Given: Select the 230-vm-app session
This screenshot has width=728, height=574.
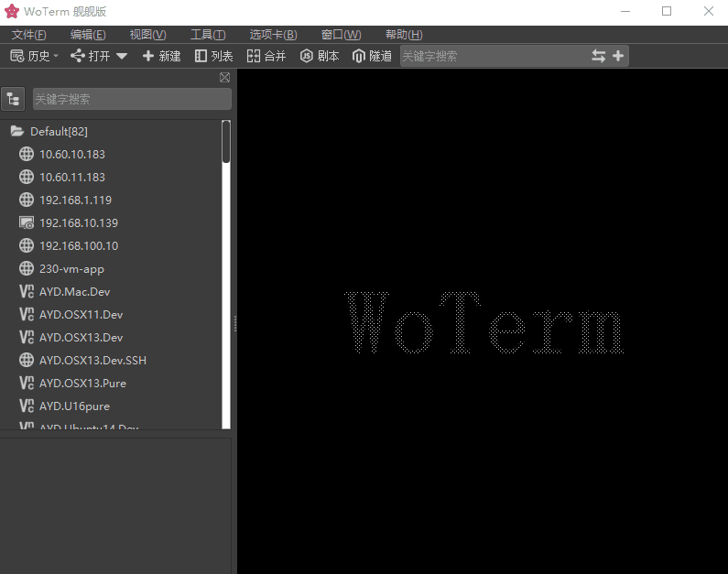Looking at the screenshot, I should [71, 268].
